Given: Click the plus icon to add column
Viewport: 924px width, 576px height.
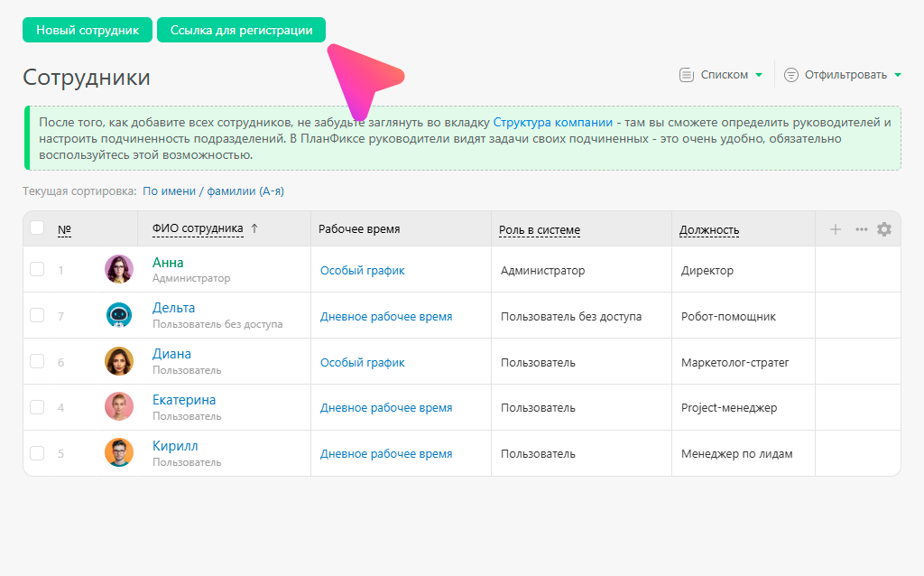Looking at the screenshot, I should tap(836, 229).
